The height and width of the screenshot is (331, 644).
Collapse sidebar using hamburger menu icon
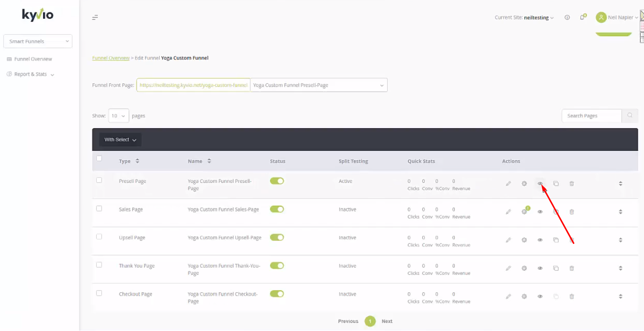(95, 17)
